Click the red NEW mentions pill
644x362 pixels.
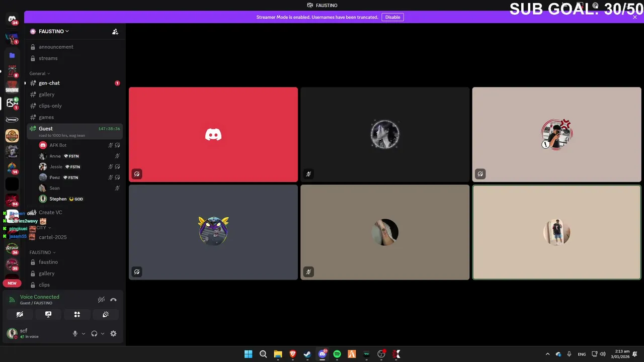(12, 283)
